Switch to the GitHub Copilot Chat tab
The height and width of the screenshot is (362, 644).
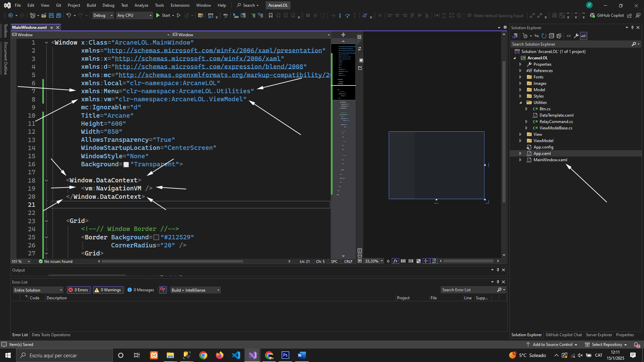point(563,335)
